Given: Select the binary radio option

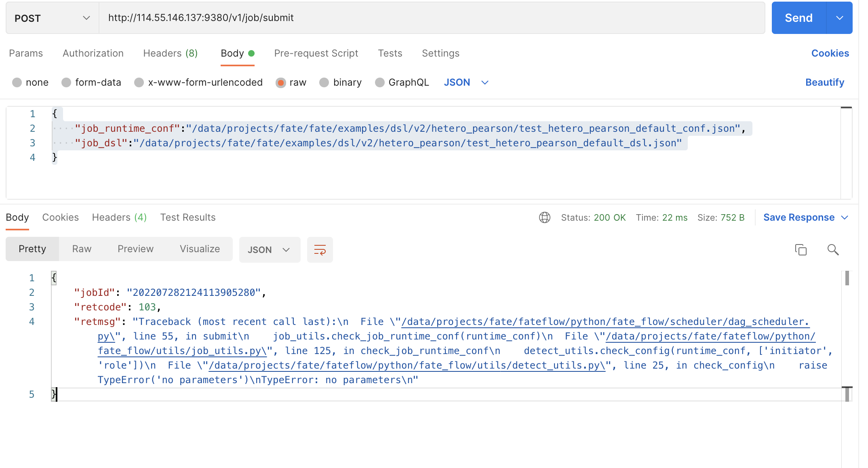Looking at the screenshot, I should [x=324, y=82].
